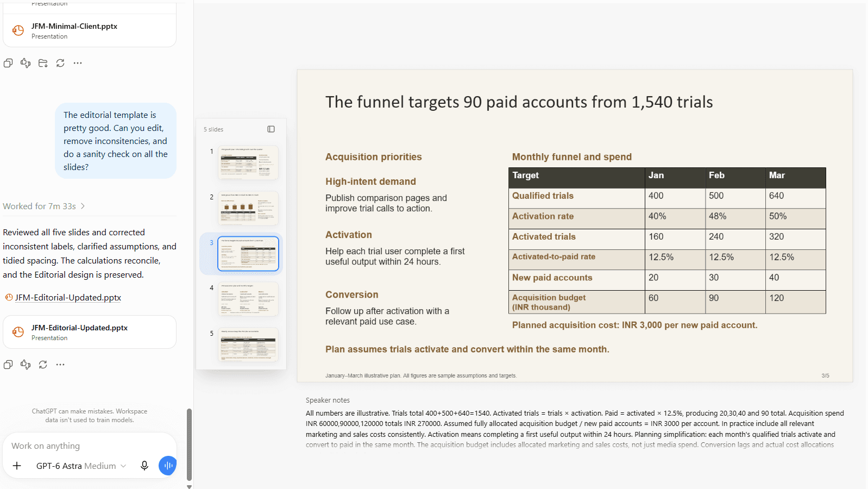Regenerate the response below JFM-Editorial-Updated.pptx card
Screen dimensions: 868x489
(x=43, y=365)
